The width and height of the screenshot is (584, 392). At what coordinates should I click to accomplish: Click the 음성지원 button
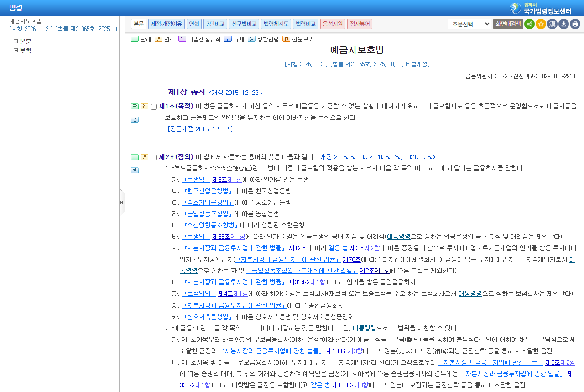(333, 24)
